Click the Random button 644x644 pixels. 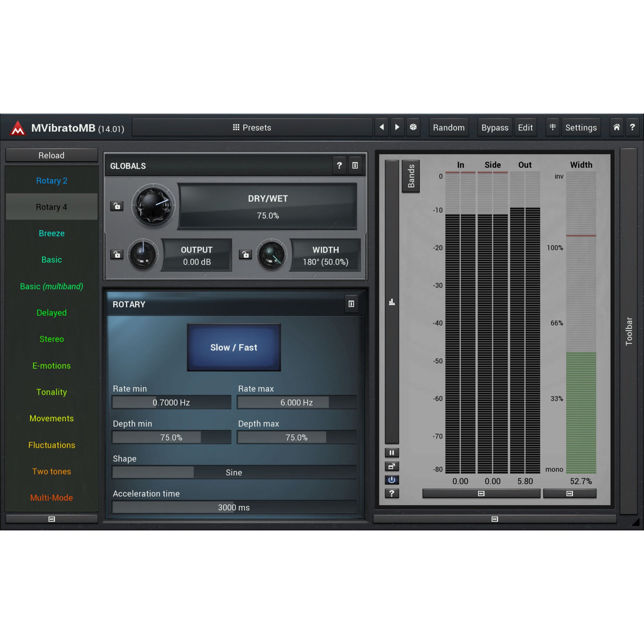[449, 127]
